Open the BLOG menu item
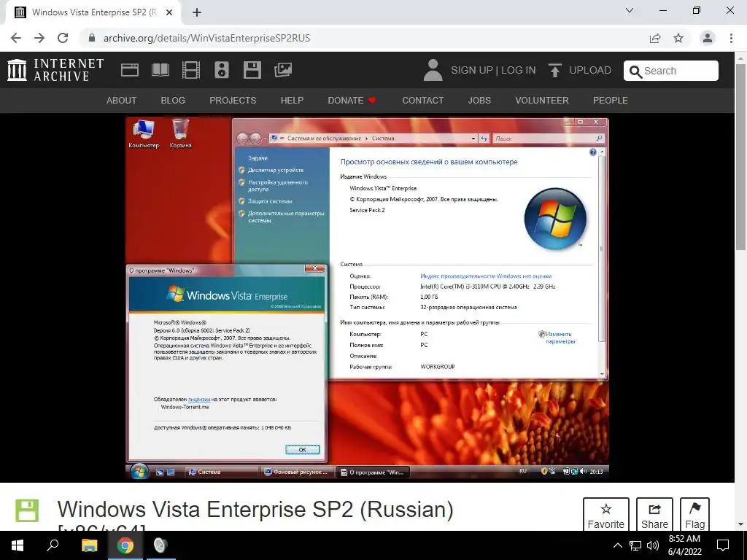 pos(173,101)
